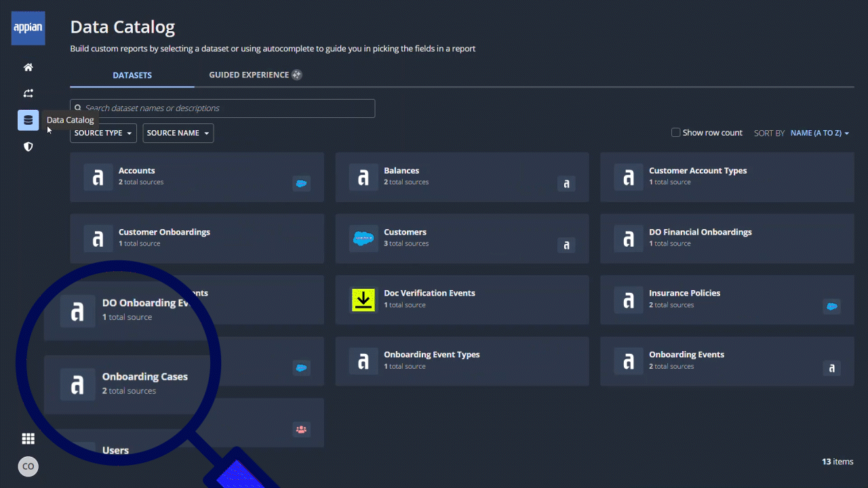Screen dimensions: 868x488
Task: Click the small Appian badge on Balances card
Action: [566, 183]
